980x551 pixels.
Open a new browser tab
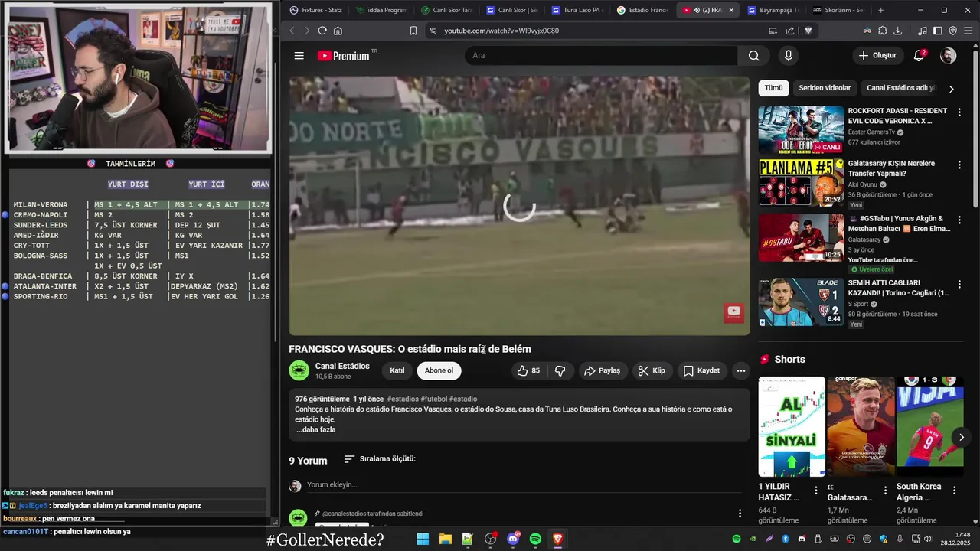point(880,10)
